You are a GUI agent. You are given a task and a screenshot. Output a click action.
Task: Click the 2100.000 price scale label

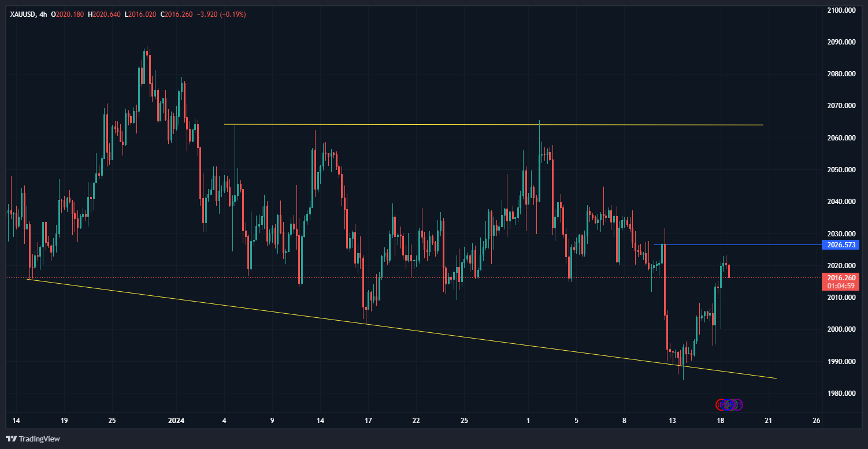[x=840, y=10]
